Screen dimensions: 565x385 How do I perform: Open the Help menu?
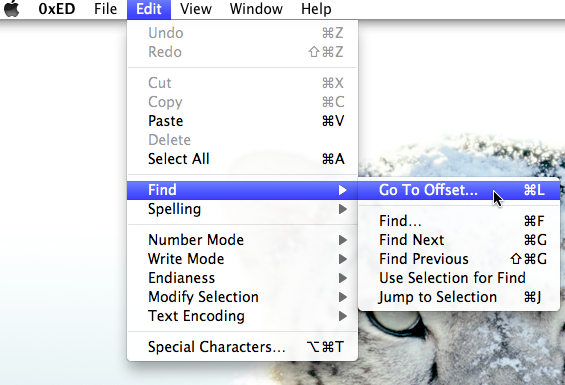(316, 9)
